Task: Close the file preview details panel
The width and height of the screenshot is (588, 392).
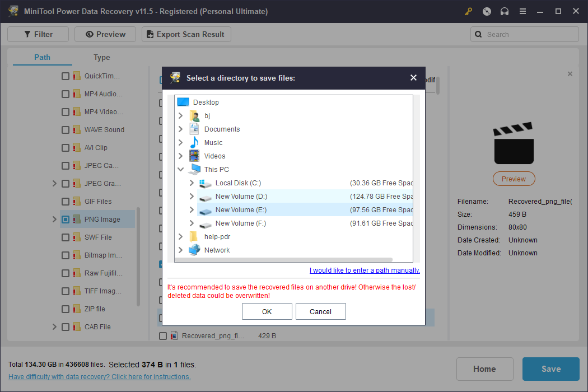Action: tap(570, 74)
